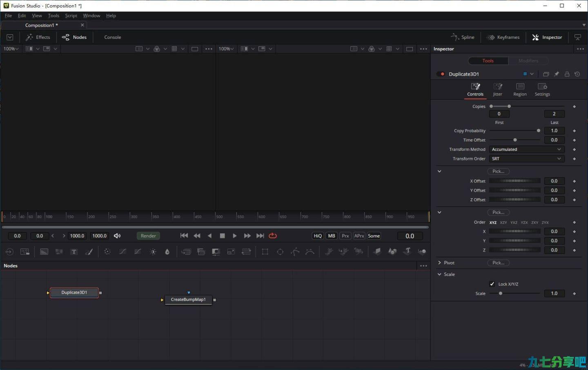The width and height of the screenshot is (588, 370).
Task: Open the Effects panel button
Action: (x=38, y=37)
